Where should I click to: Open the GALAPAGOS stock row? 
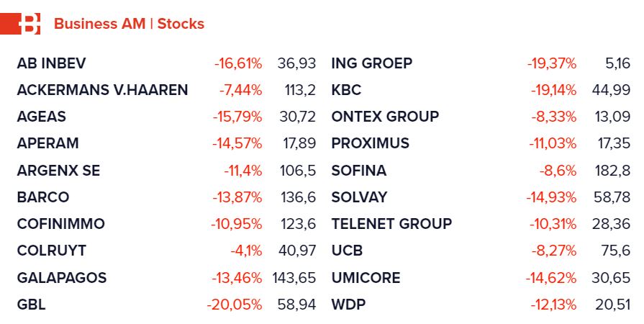click(61, 278)
